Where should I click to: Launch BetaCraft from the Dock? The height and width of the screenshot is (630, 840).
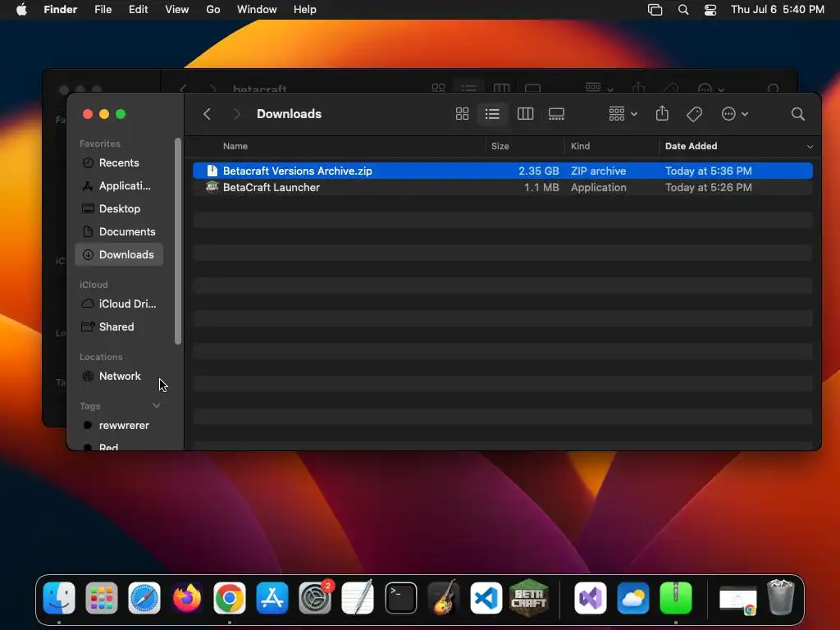[529, 598]
